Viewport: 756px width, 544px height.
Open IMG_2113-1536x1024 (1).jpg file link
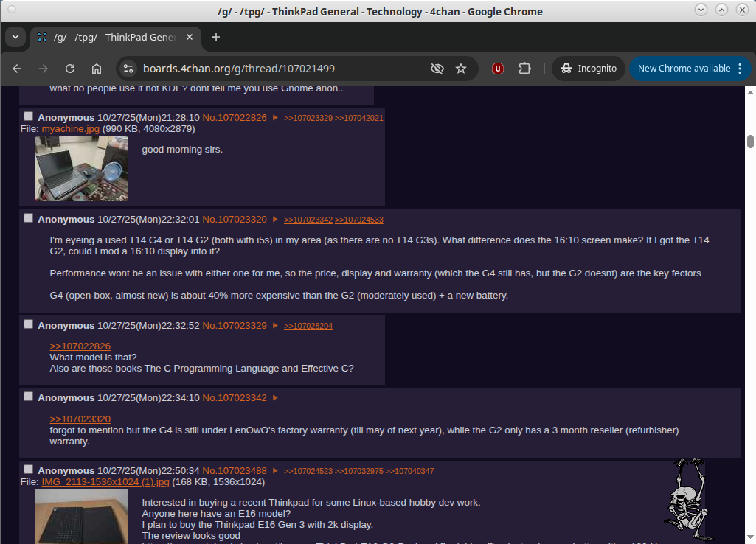pos(105,482)
